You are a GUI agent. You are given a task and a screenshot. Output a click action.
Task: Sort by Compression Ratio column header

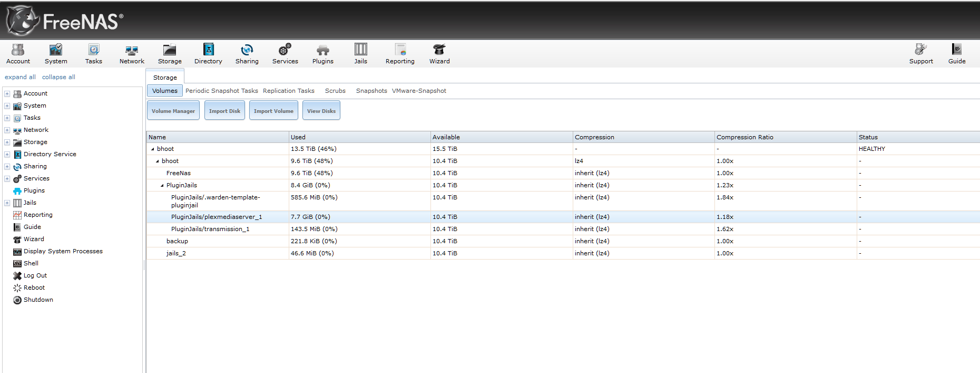(x=786, y=137)
